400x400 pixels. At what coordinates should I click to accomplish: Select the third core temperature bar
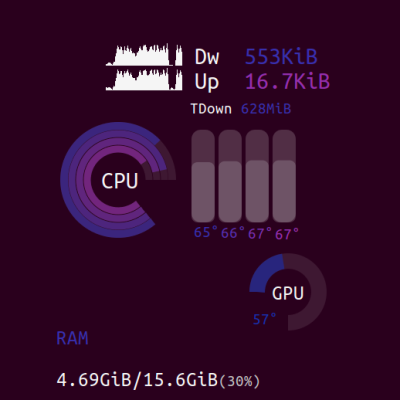click(257, 176)
